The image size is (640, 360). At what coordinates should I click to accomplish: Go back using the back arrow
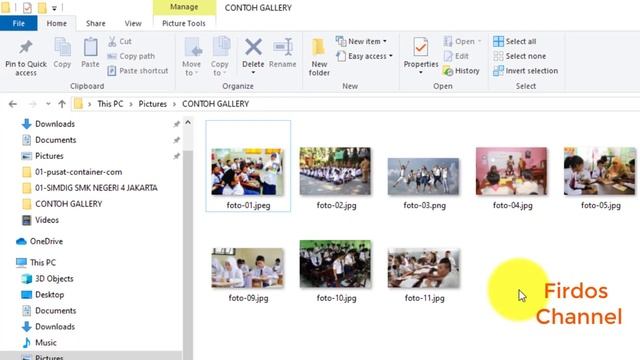point(13,104)
